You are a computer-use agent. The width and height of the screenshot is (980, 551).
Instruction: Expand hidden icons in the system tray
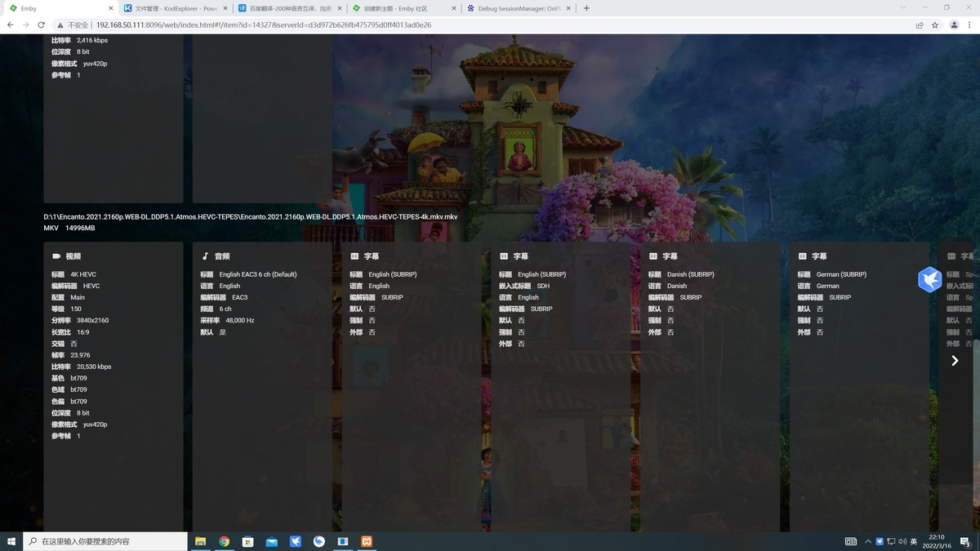tap(867, 540)
